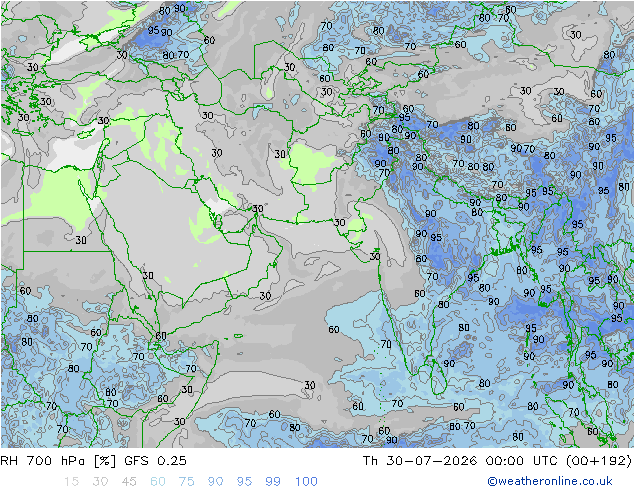Click the forecast offset "(00+192)"
Screen dimensions: 634x490
click(598, 461)
